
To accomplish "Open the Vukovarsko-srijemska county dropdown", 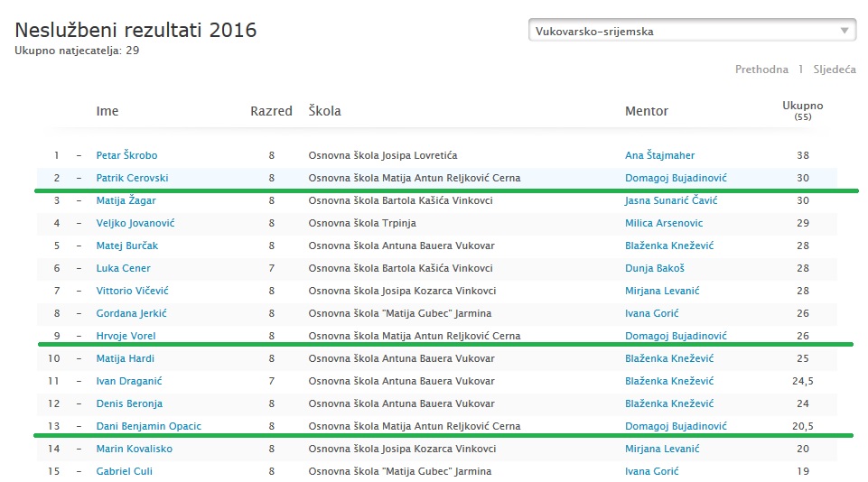I will pos(692,31).
